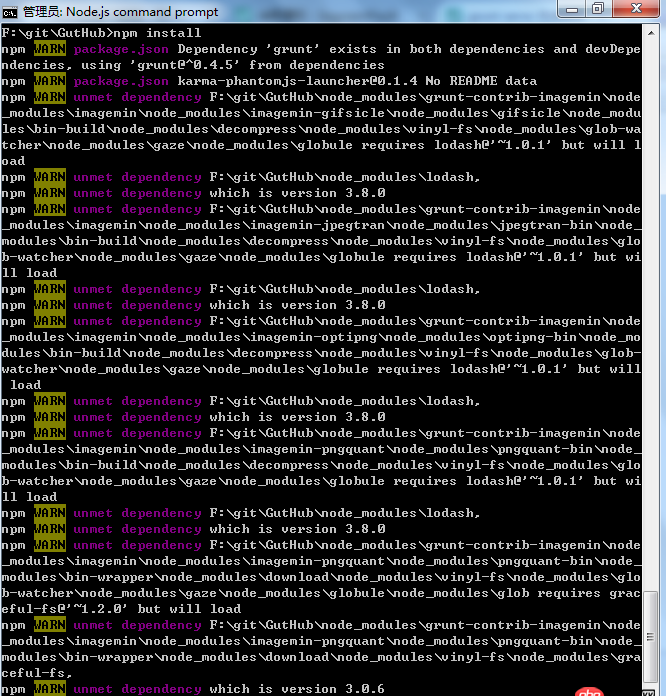Maximize the Node.js command prompt window
666x696 pixels.
point(599,9)
